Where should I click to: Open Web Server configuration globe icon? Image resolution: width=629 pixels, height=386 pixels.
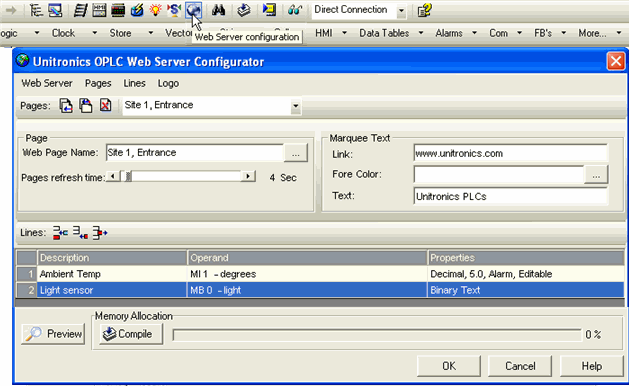point(193,10)
